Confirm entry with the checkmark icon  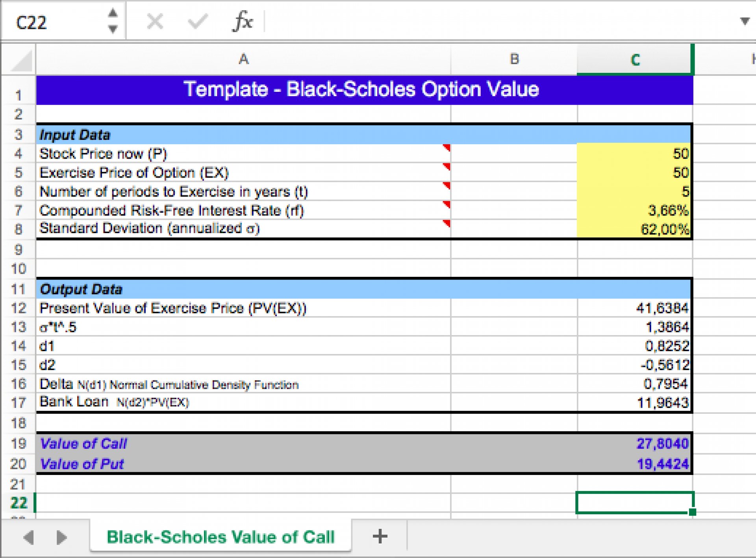198,21
